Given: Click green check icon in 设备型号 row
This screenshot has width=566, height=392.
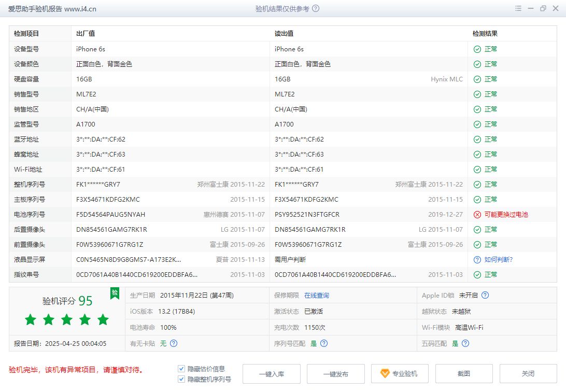Looking at the screenshot, I should pos(477,49).
